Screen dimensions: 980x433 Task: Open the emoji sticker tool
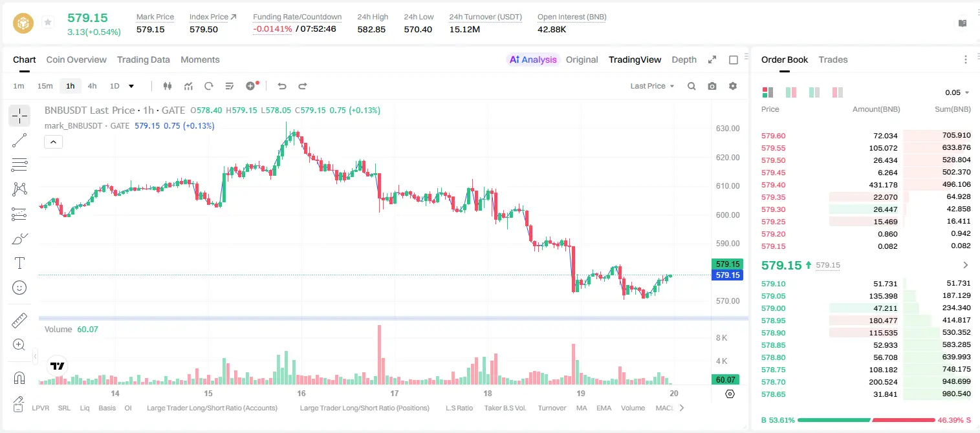pyautogui.click(x=19, y=288)
